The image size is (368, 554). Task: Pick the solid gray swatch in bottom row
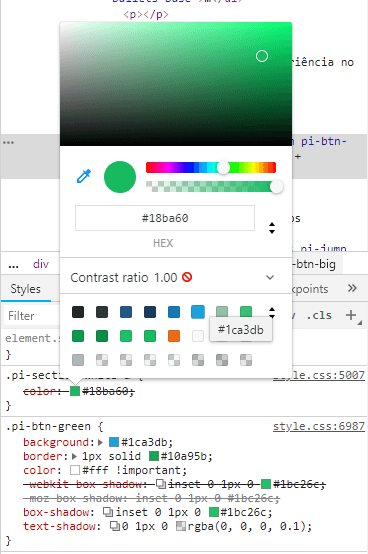click(x=78, y=360)
